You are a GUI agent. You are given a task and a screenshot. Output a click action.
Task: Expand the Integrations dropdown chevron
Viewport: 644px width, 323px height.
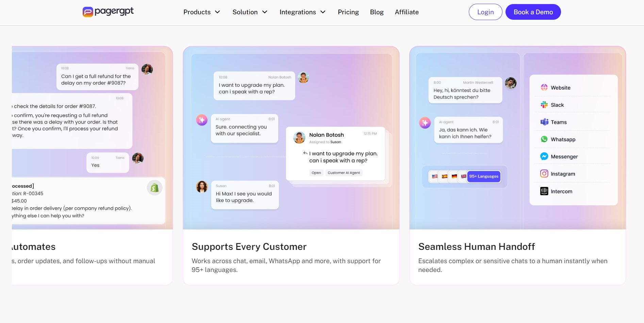tap(323, 12)
